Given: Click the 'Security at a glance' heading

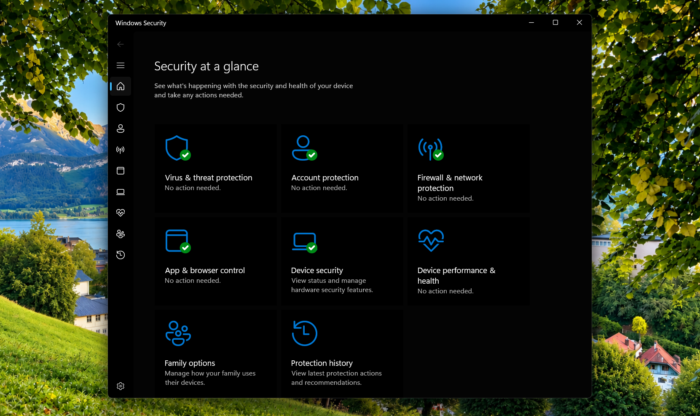Looking at the screenshot, I should tap(206, 66).
